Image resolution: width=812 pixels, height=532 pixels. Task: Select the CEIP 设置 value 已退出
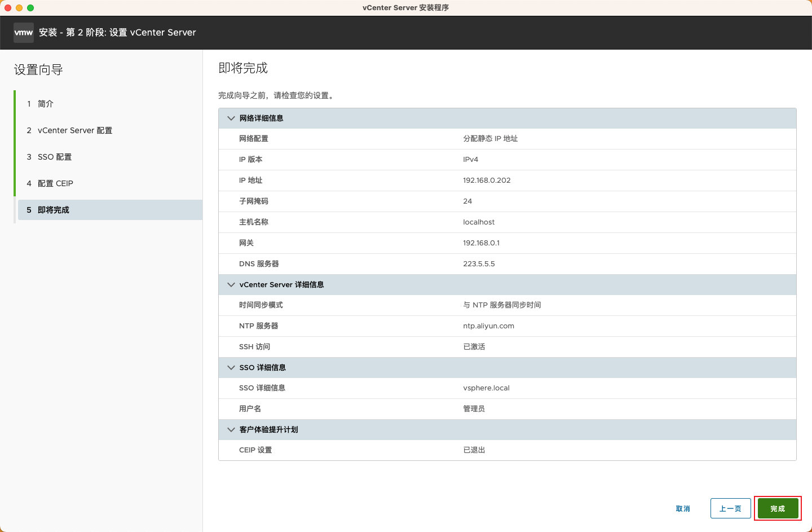coord(474,450)
